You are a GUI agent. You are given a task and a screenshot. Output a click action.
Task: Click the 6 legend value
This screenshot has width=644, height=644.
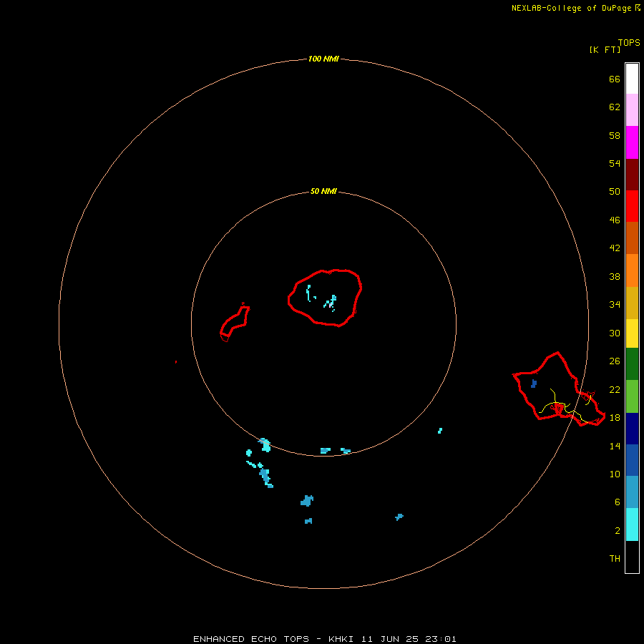[617, 502]
